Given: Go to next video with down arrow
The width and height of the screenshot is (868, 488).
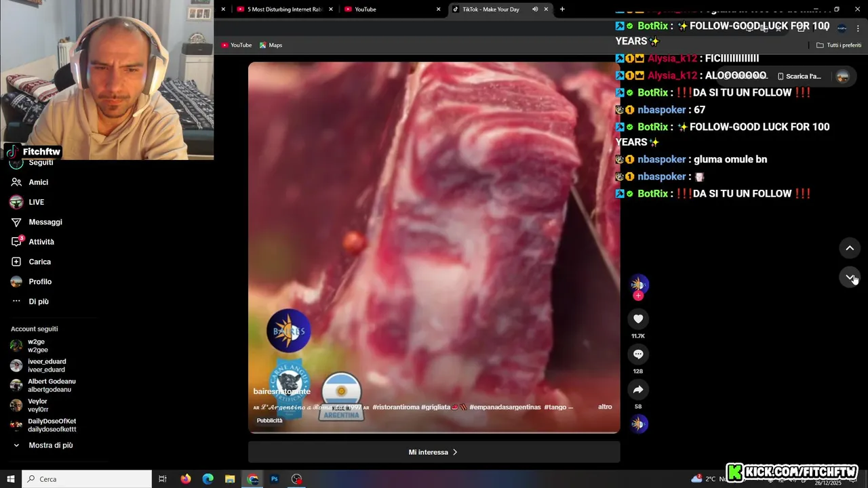Looking at the screenshot, I should pos(850,277).
